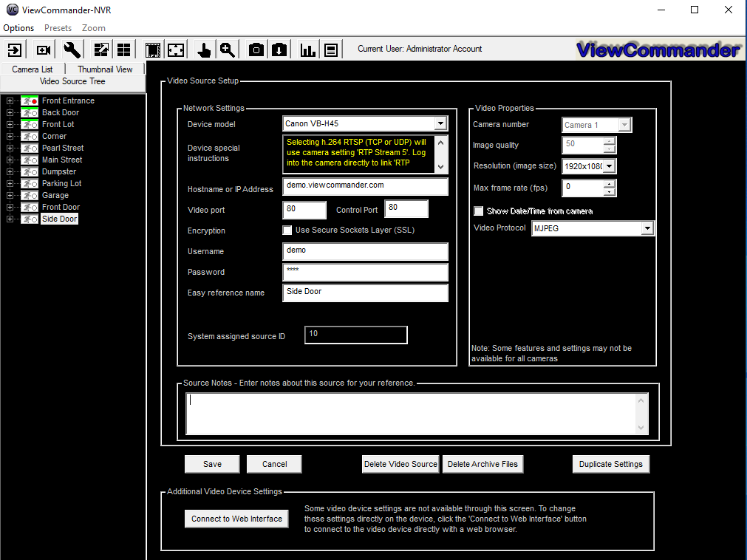Open the wrench settings tool

coord(72,49)
